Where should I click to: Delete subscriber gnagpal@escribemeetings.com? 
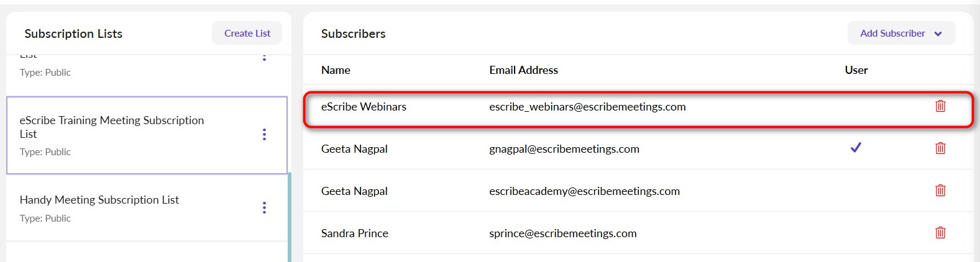click(x=940, y=148)
